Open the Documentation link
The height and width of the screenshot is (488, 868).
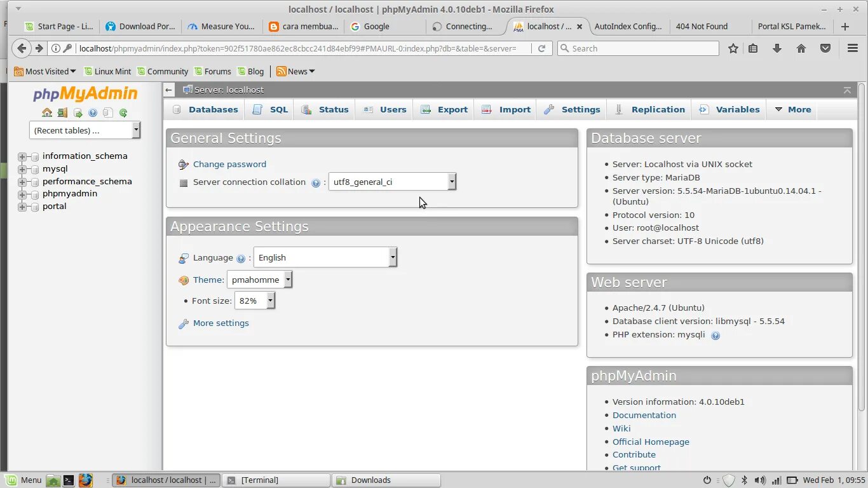tap(644, 415)
